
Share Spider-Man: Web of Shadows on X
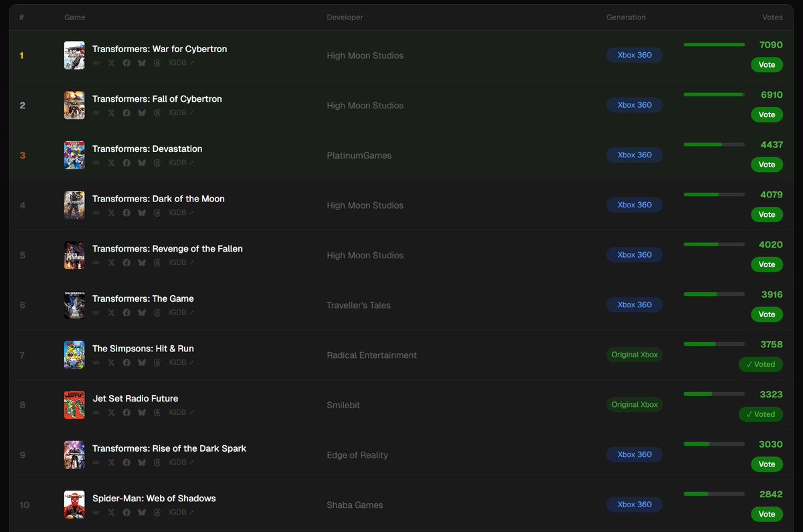point(111,513)
